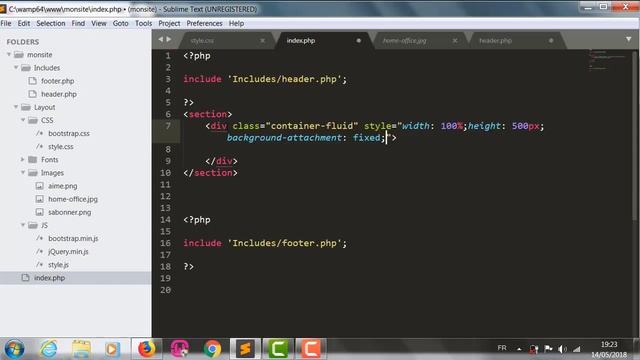
Task: Open the Find menu
Action: coord(78,23)
